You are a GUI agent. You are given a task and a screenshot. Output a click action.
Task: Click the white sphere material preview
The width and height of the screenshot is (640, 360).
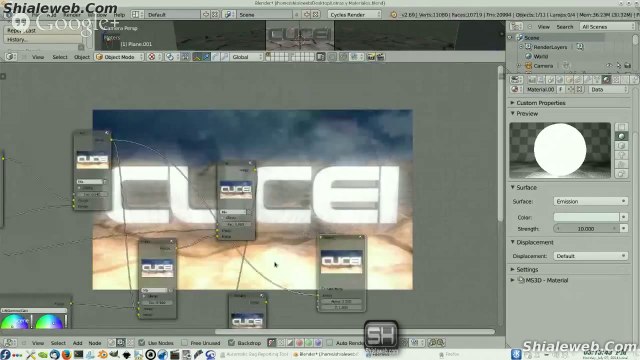click(x=560, y=150)
